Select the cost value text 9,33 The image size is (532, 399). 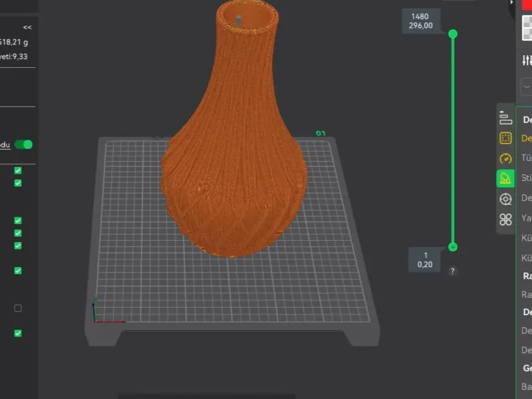pyautogui.click(x=20, y=57)
